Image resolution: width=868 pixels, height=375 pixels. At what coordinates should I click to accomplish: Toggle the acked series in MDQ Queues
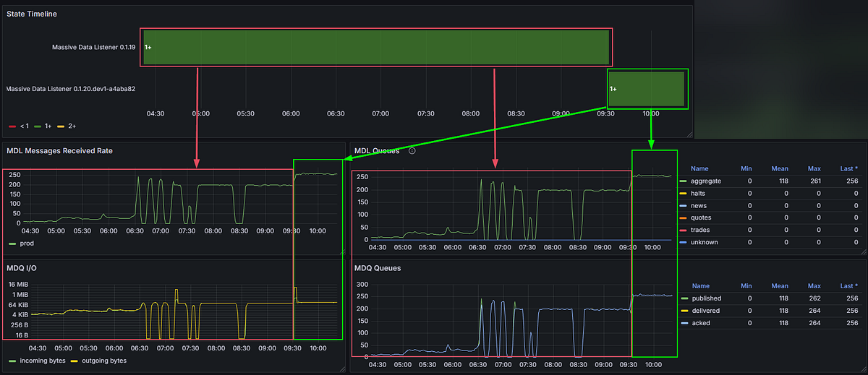[x=700, y=323]
